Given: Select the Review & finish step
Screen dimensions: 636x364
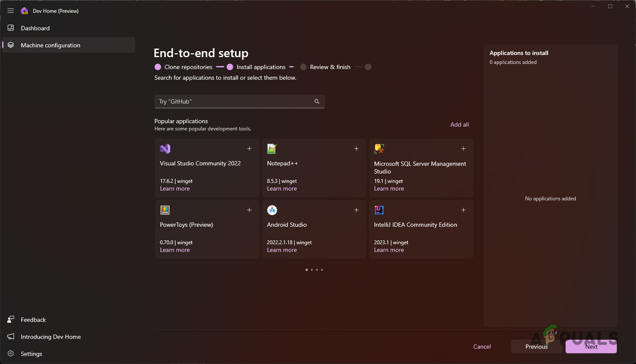Looking at the screenshot, I should point(330,67).
